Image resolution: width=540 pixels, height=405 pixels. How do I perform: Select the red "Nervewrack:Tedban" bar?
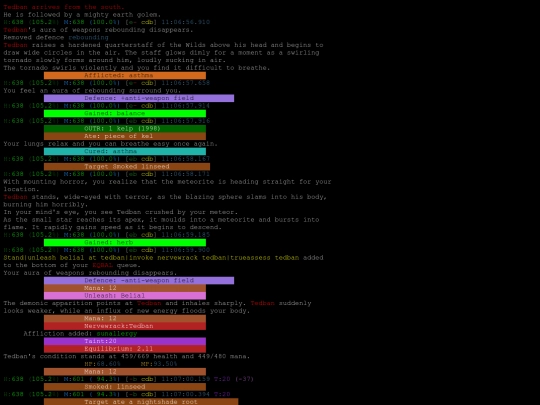(x=125, y=326)
